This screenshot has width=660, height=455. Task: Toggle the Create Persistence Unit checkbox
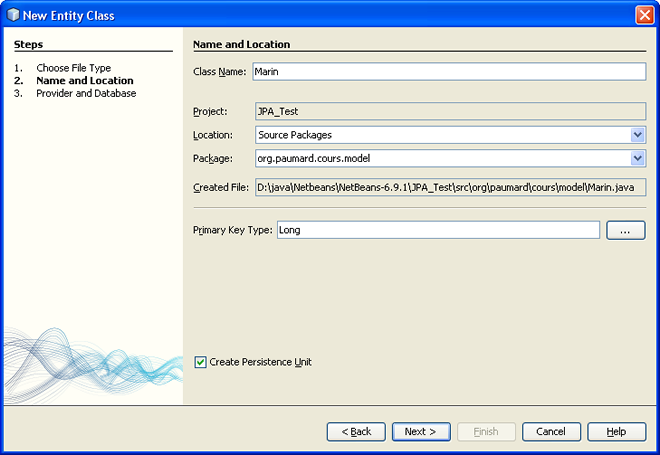pos(200,362)
